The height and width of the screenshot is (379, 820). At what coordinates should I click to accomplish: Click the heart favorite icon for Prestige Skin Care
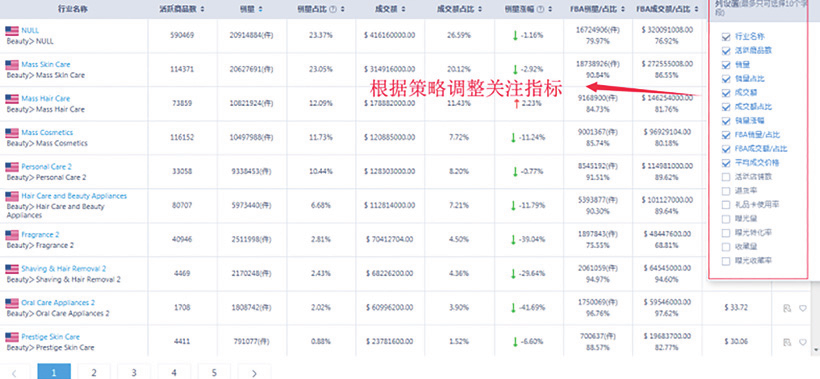(x=802, y=342)
